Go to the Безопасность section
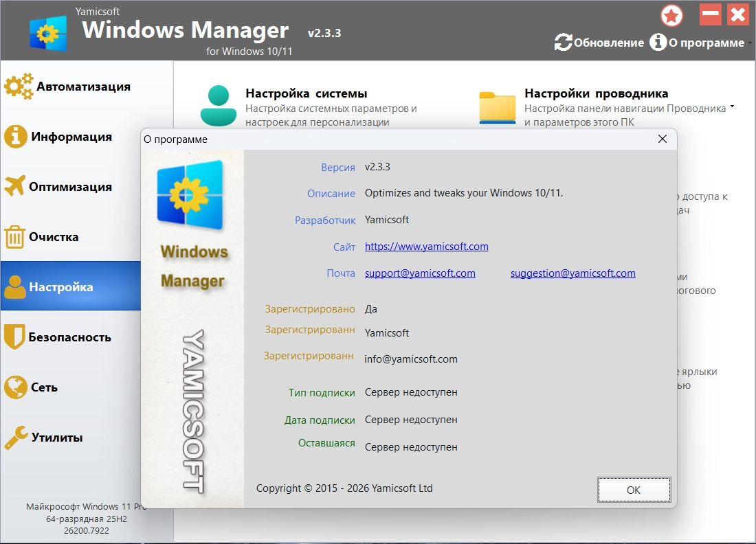The image size is (756, 544). pyautogui.click(x=70, y=337)
